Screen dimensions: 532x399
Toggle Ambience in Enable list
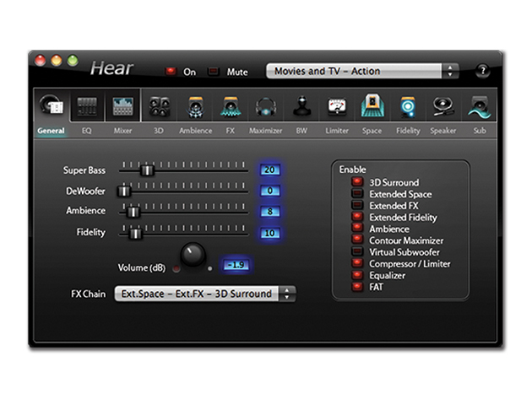(357, 228)
